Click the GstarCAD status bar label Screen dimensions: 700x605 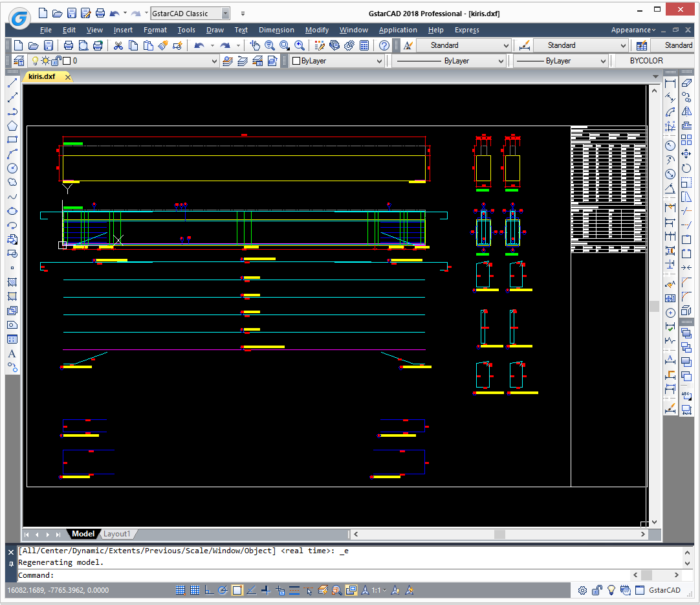tap(664, 590)
